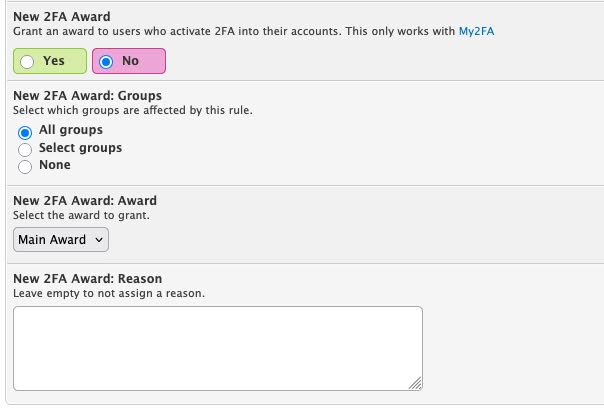Click the "All groups" label text

click(71, 130)
